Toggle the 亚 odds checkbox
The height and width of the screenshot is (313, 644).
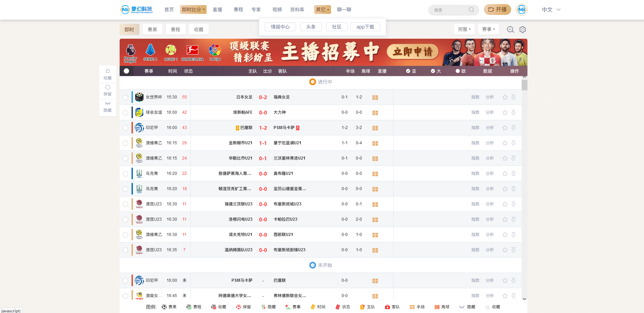[x=408, y=71]
